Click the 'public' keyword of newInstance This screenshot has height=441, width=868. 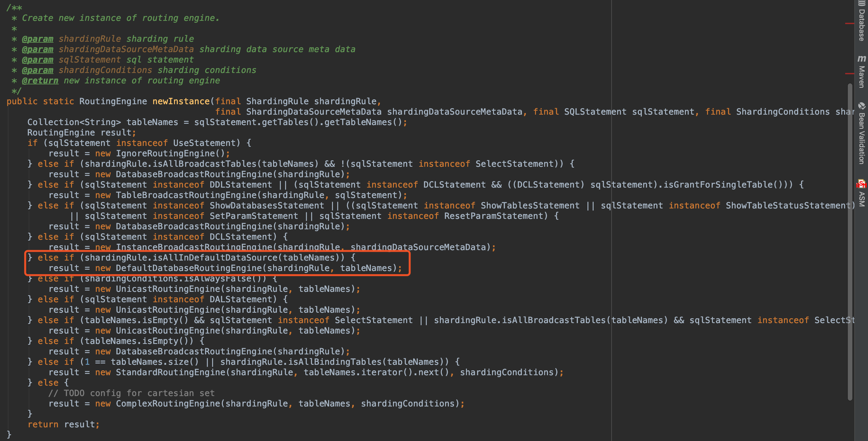coord(22,101)
